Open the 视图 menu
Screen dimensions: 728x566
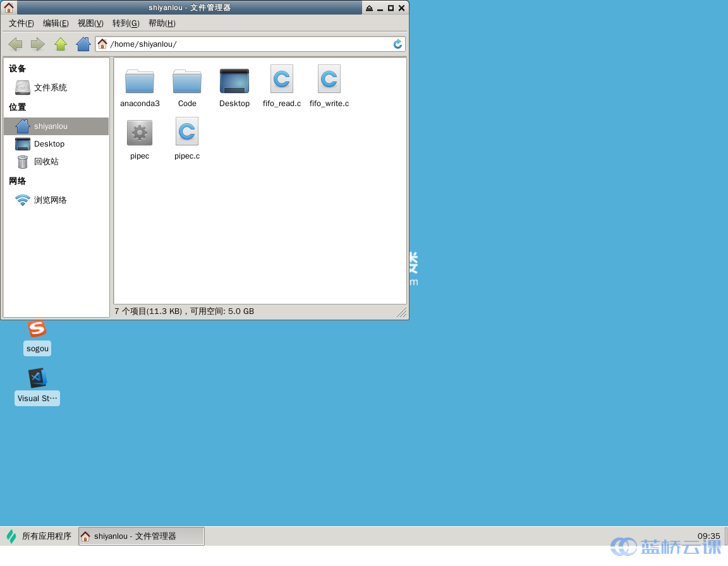pos(90,22)
